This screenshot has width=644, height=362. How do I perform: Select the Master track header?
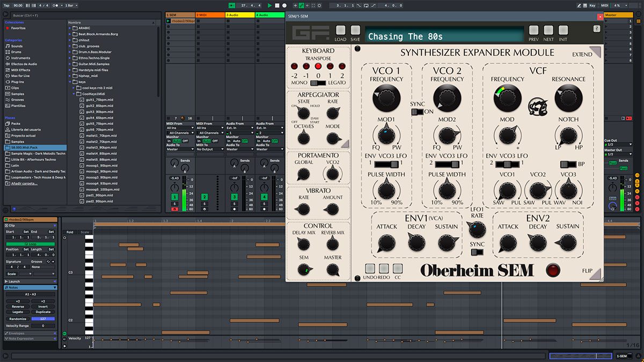pos(618,15)
